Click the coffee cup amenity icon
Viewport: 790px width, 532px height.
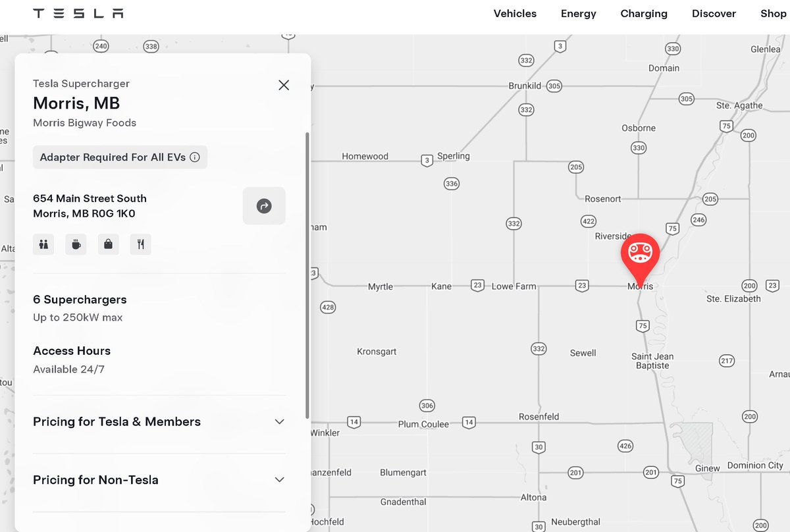(x=76, y=244)
